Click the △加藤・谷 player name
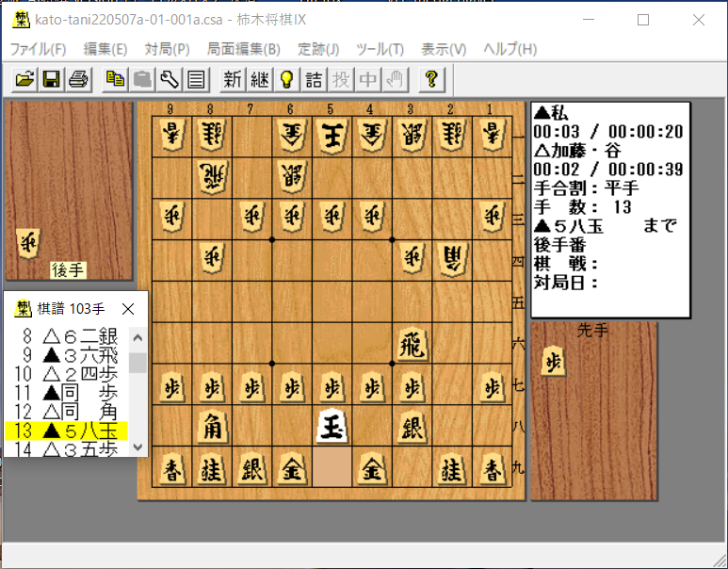 577,151
